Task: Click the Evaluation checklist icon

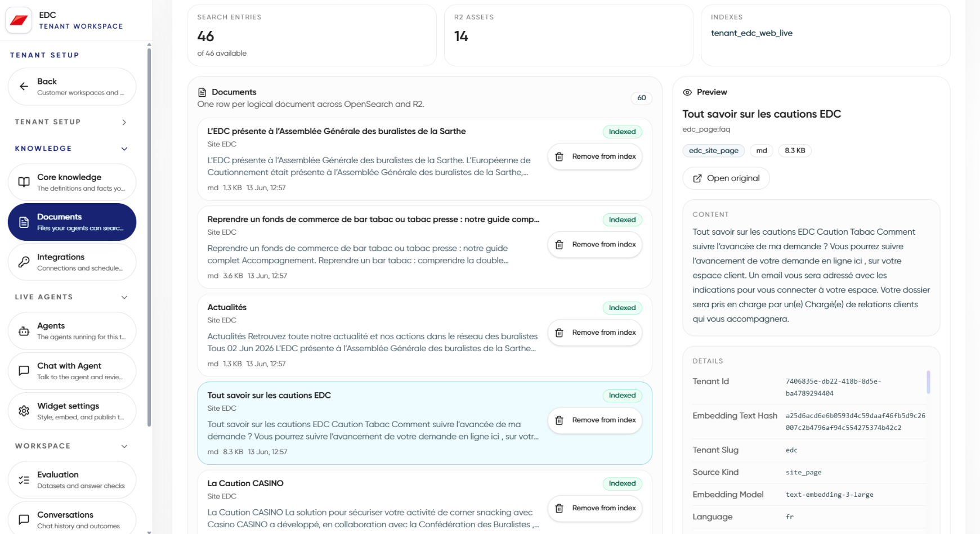Action: pyautogui.click(x=24, y=480)
